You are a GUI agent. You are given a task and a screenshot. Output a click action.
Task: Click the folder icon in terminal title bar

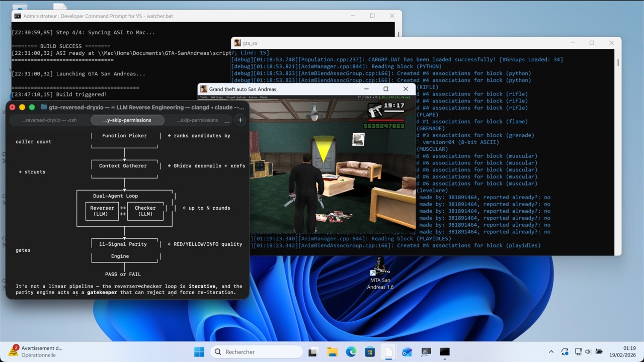[44, 107]
